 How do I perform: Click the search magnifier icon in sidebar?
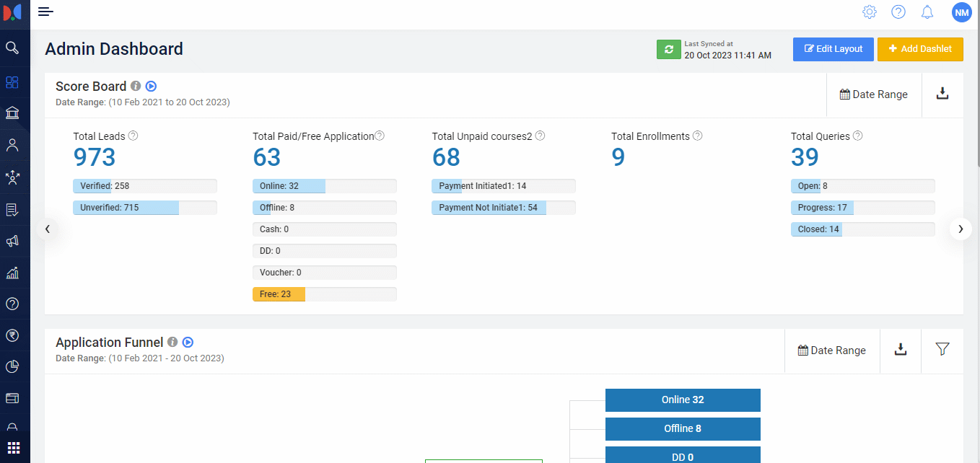[x=12, y=48]
